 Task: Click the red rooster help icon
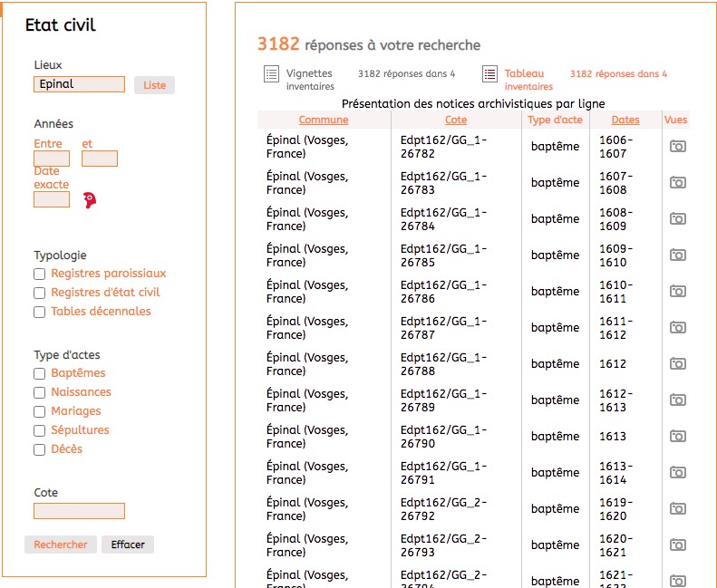point(89,200)
